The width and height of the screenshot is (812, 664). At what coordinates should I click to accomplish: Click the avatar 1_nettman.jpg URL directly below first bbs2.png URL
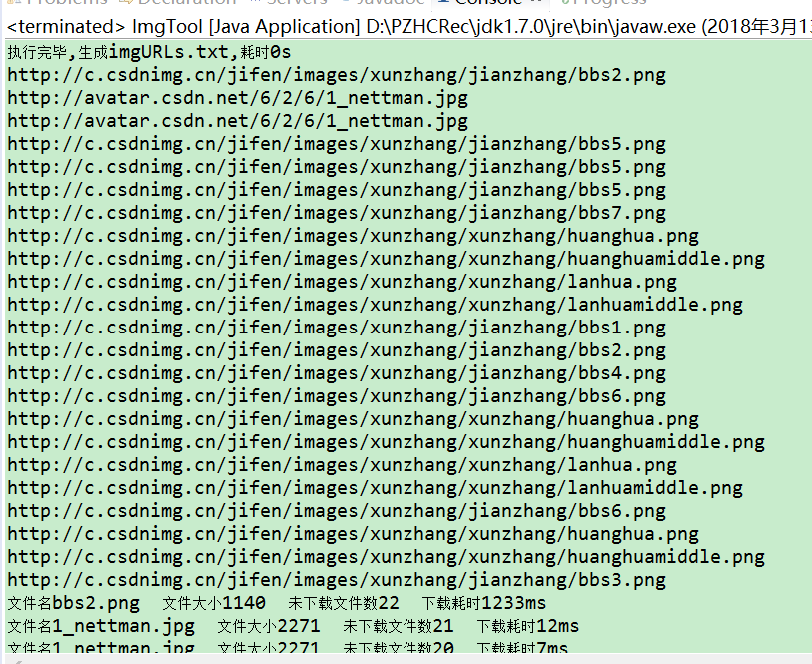pyautogui.click(x=238, y=98)
